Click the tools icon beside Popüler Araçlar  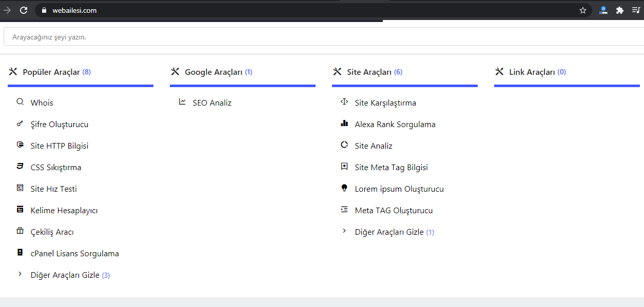[x=13, y=72]
